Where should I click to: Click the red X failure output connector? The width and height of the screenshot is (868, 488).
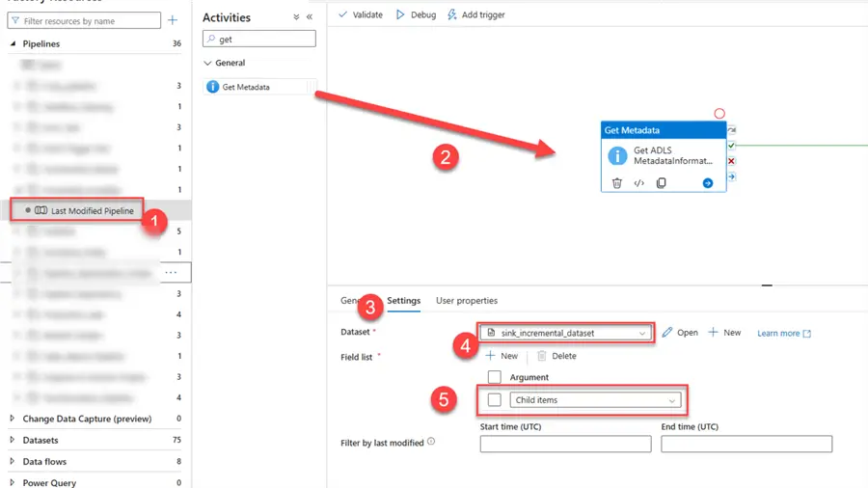point(732,161)
